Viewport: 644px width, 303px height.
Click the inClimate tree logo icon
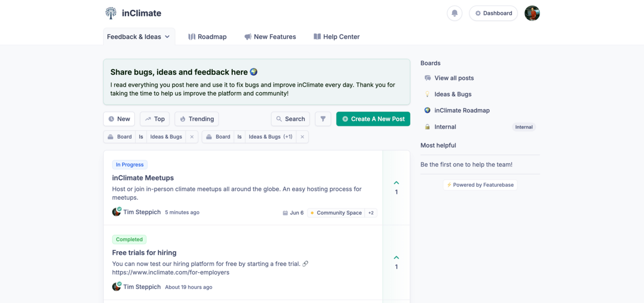tap(111, 13)
